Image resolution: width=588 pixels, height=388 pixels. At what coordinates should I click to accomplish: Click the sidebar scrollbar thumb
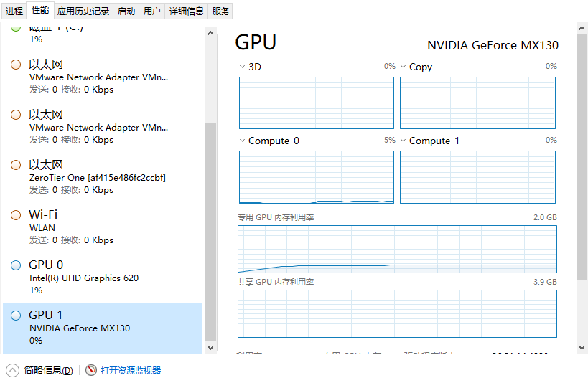211,232
